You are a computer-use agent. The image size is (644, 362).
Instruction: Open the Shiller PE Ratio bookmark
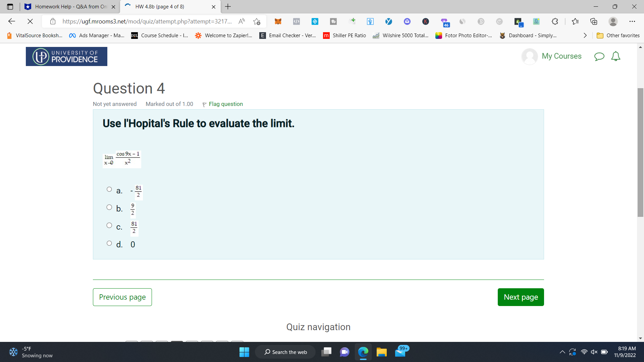click(344, 35)
